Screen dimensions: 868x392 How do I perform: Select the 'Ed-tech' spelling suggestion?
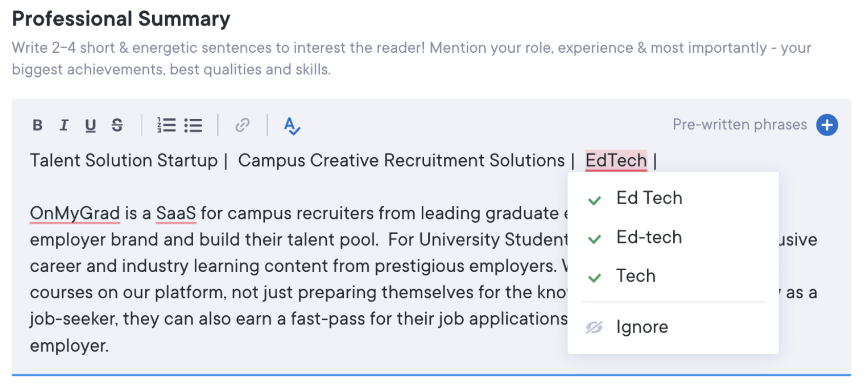[649, 237]
